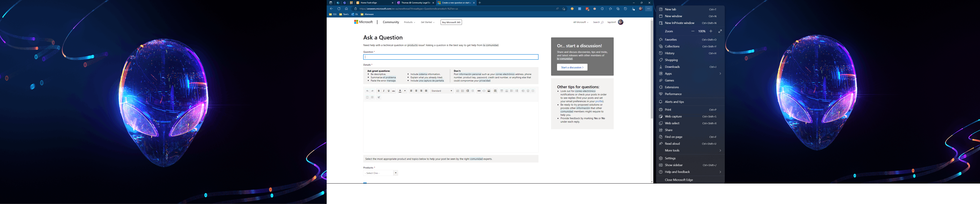
Task: Click the italic formatting icon
Action: pyautogui.click(x=383, y=91)
